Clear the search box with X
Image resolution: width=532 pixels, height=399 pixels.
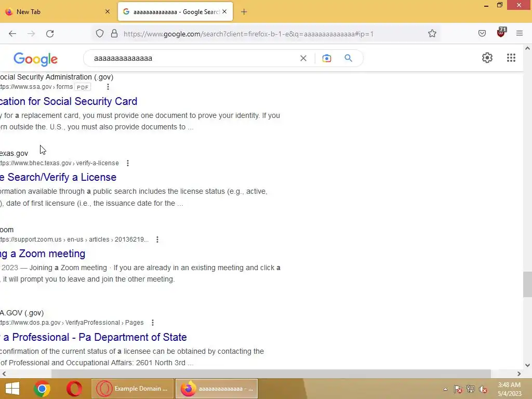[x=303, y=58]
